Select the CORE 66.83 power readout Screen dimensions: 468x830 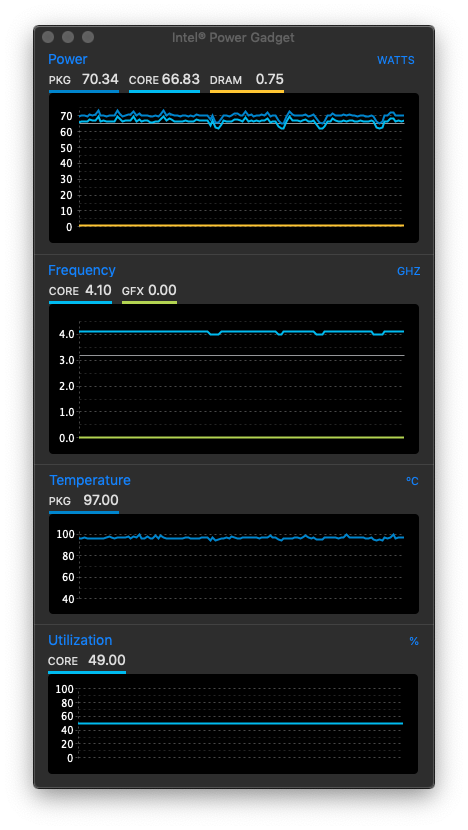[164, 80]
